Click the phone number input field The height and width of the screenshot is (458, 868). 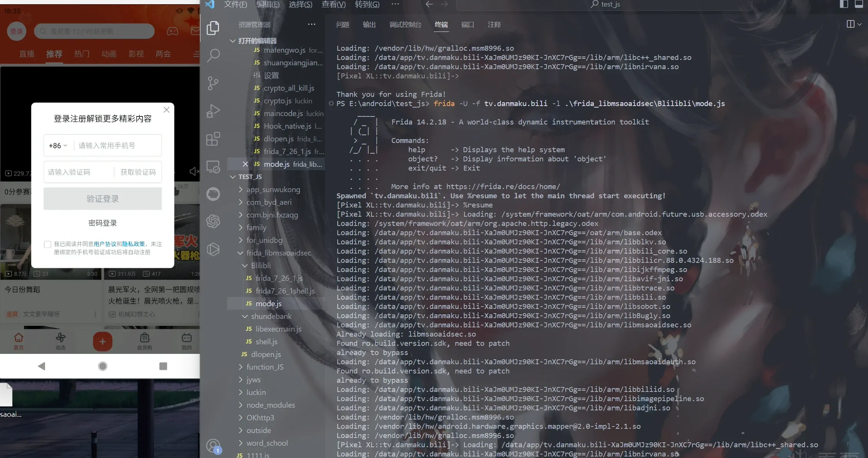click(118, 146)
